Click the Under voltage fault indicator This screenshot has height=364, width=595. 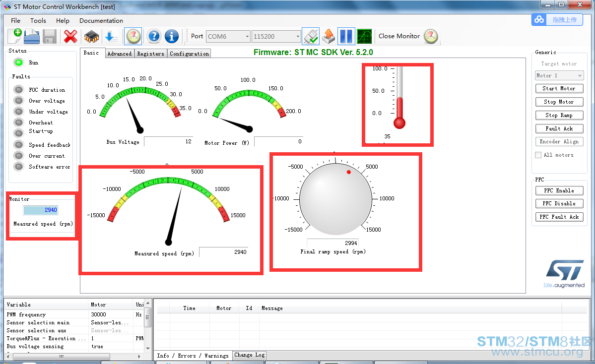18,112
